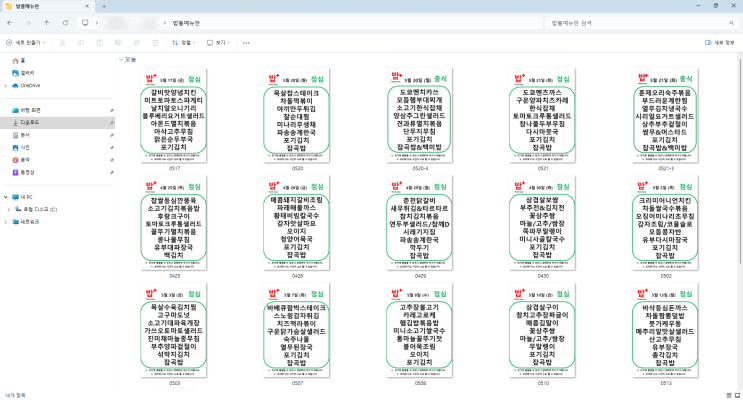Open 다운로드 in the sidebar

click(26, 123)
